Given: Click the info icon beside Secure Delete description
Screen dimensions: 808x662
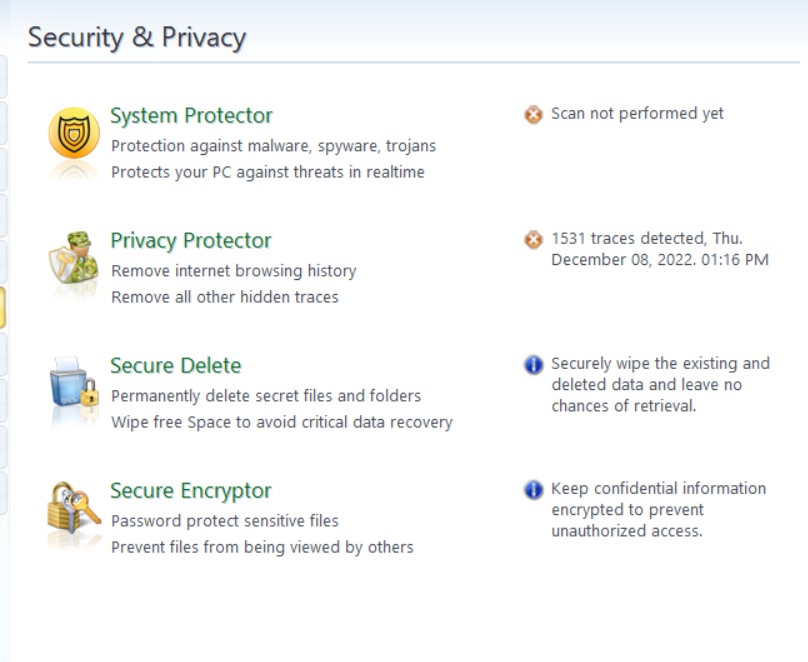Looking at the screenshot, I should (x=533, y=364).
